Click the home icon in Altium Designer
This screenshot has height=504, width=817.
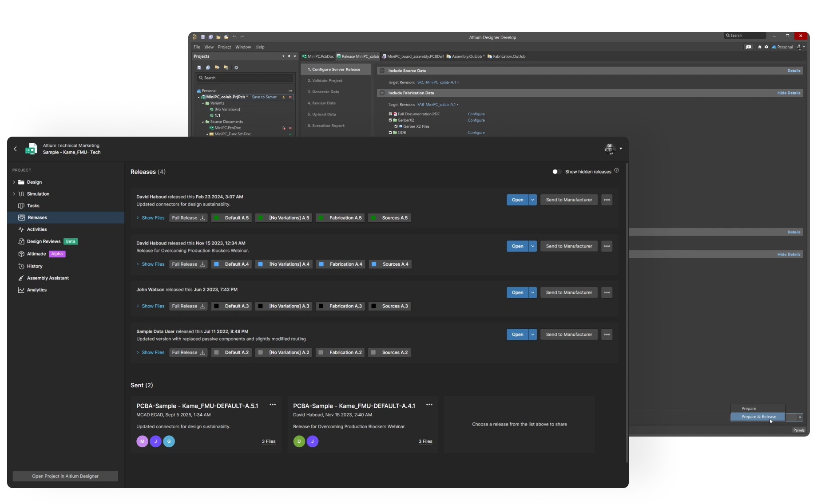[760, 47]
